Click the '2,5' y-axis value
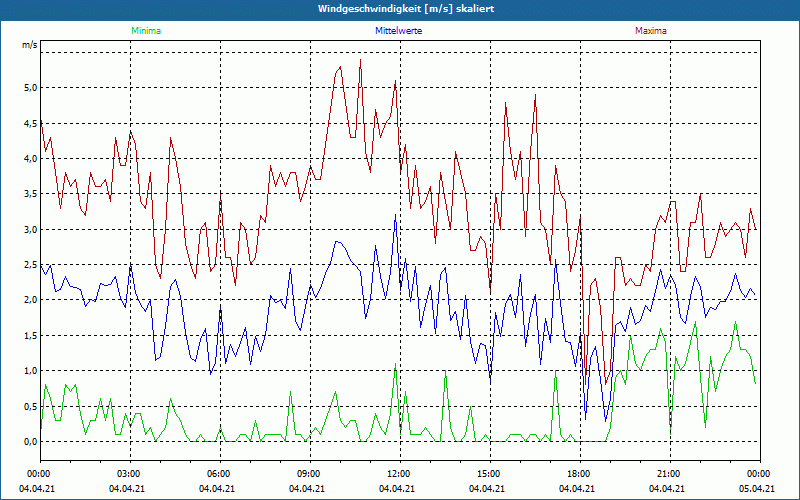 pos(31,265)
